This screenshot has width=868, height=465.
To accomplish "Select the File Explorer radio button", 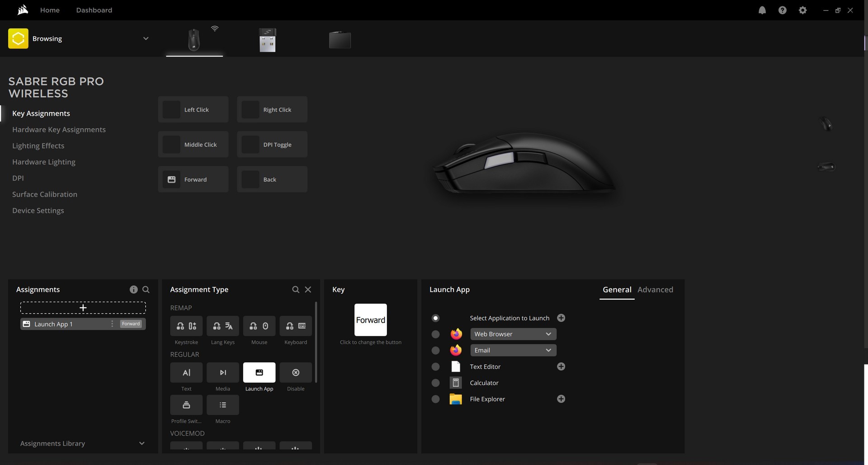I will point(435,399).
